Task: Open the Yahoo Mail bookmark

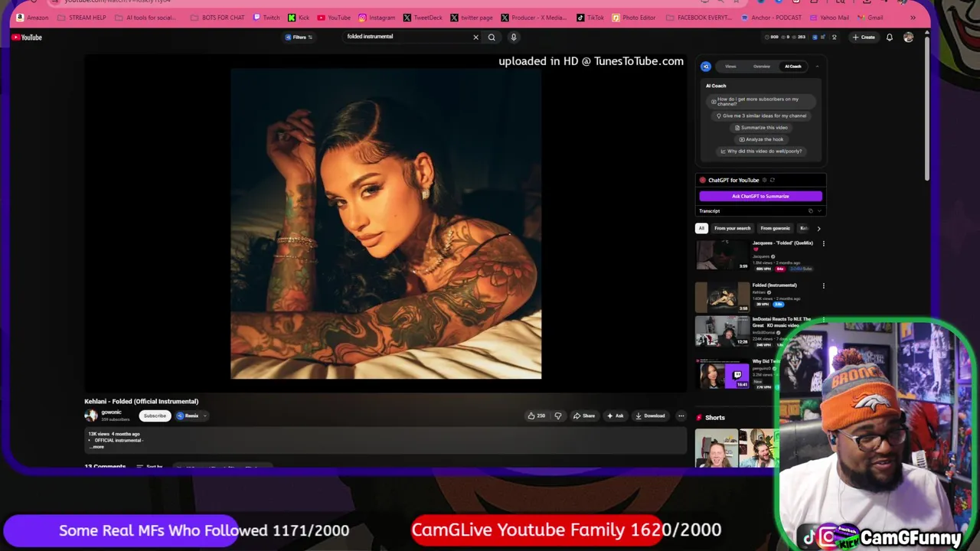Action: pyautogui.click(x=828, y=17)
